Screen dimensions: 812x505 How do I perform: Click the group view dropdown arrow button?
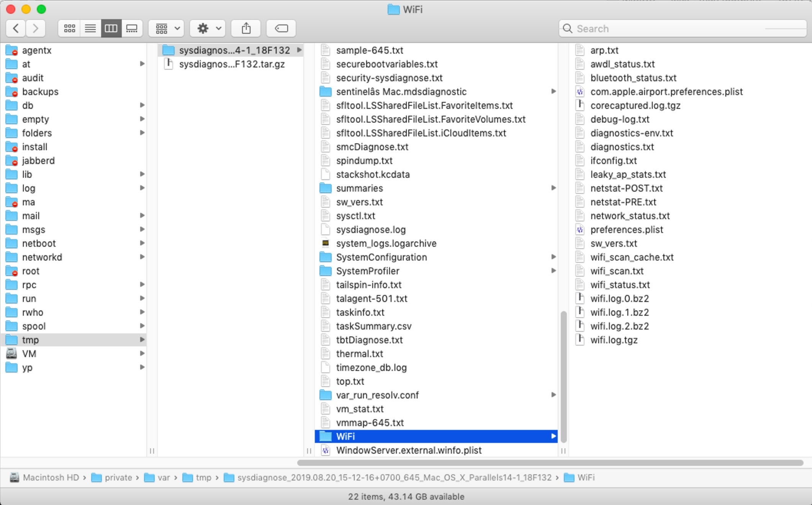point(175,28)
